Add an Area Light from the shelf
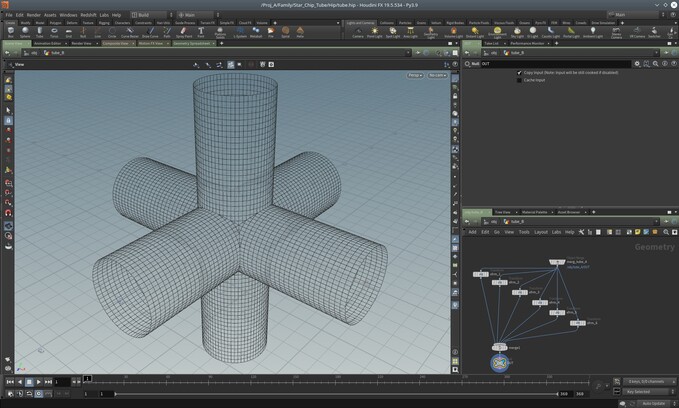Screen dimensions: 679x408 tap(410, 32)
